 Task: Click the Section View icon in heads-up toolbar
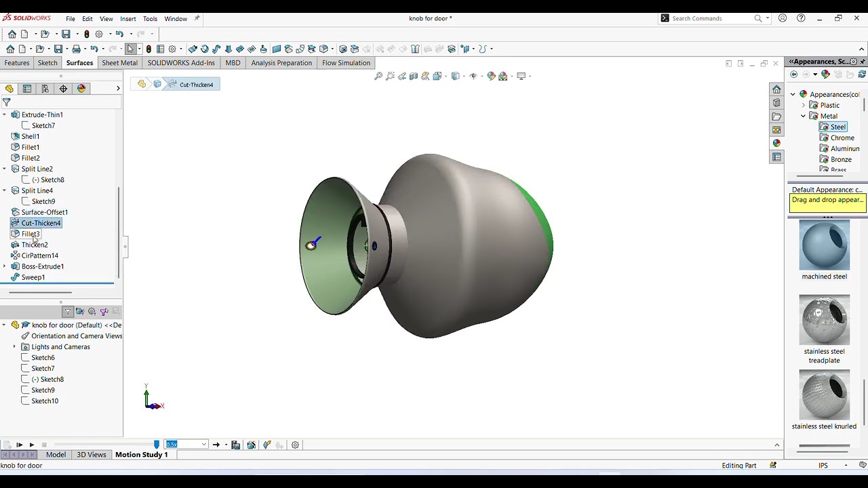(x=414, y=76)
